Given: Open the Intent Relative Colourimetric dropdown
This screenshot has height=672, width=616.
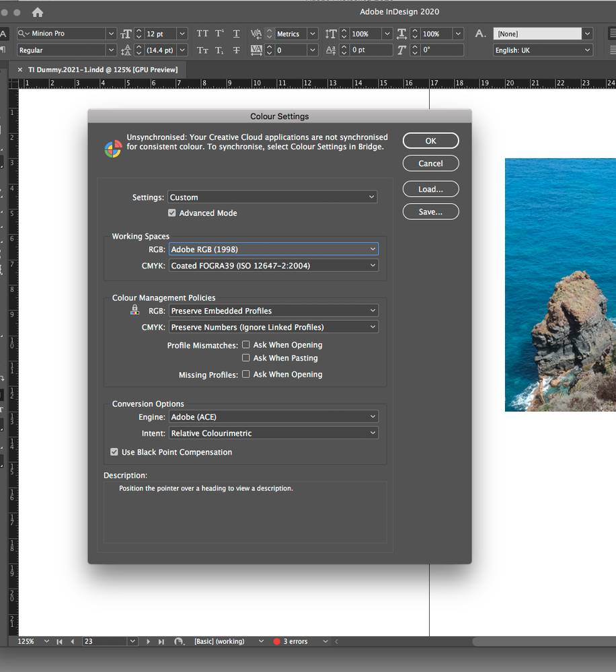Looking at the screenshot, I should pos(274,433).
